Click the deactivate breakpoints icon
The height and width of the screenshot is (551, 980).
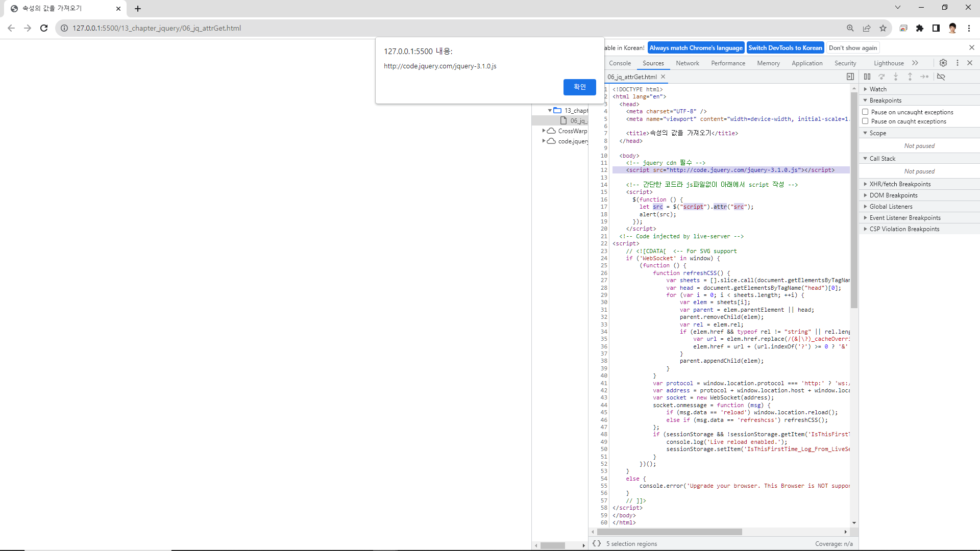click(x=941, y=77)
